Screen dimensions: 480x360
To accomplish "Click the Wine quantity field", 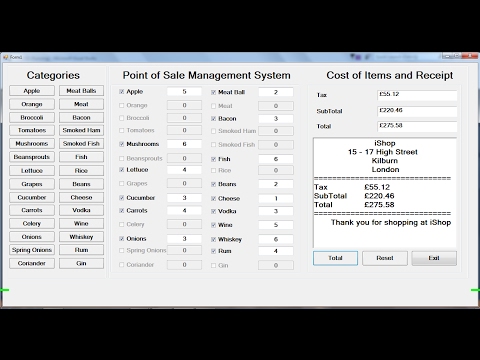I will pos(276,225).
